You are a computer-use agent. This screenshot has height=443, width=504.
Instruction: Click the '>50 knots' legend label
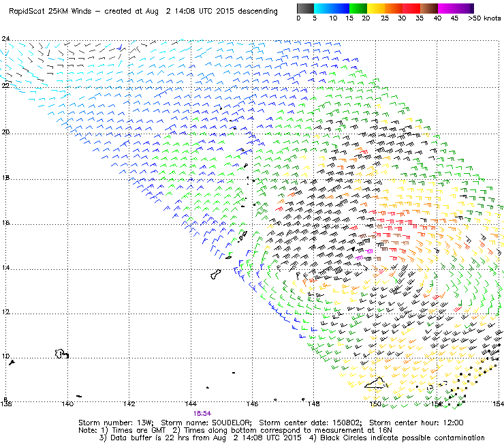coord(484,18)
